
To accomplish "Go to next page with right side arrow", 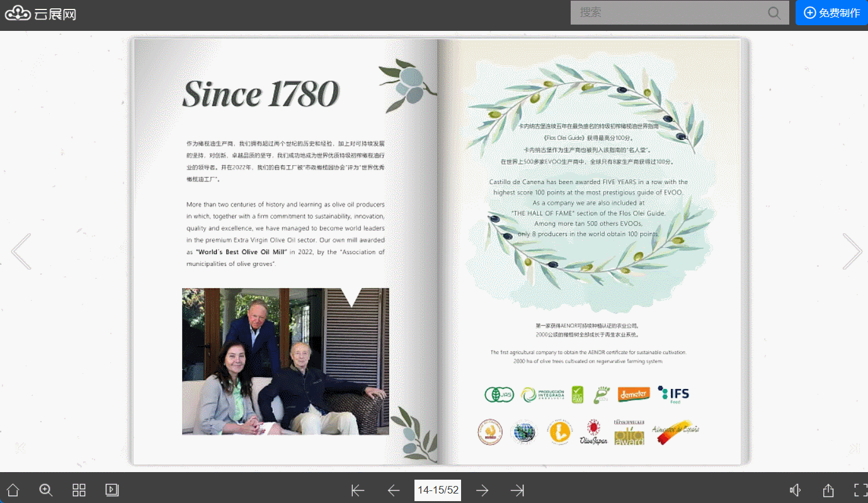I will coord(852,251).
